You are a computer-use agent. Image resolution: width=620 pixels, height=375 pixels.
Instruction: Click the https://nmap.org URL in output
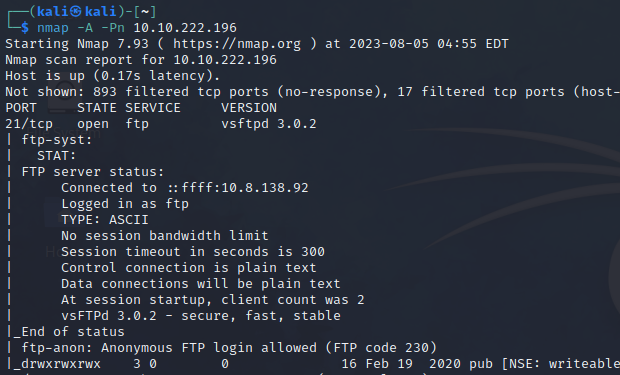237,44
